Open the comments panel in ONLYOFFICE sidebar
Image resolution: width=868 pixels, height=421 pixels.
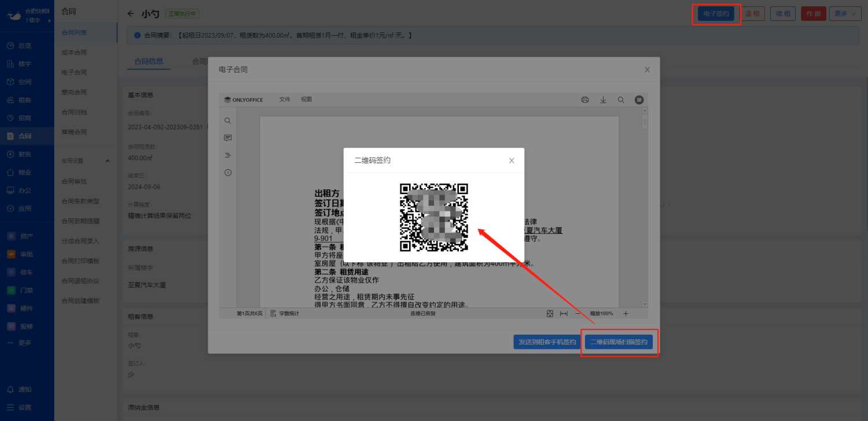pyautogui.click(x=228, y=138)
